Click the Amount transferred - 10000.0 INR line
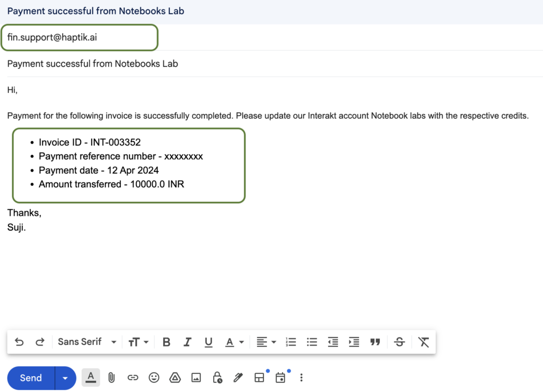Screen dimensions: 543x392 point(111,184)
